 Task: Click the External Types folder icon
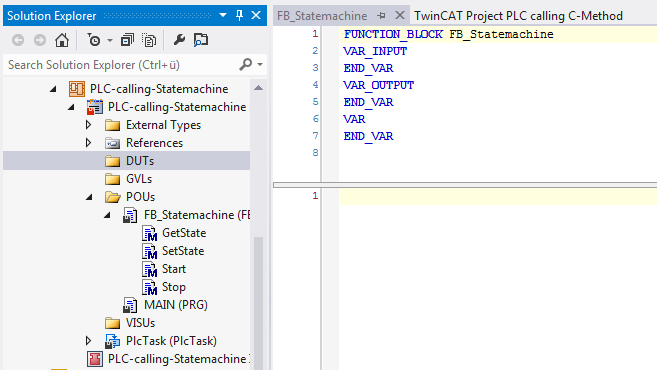point(112,125)
